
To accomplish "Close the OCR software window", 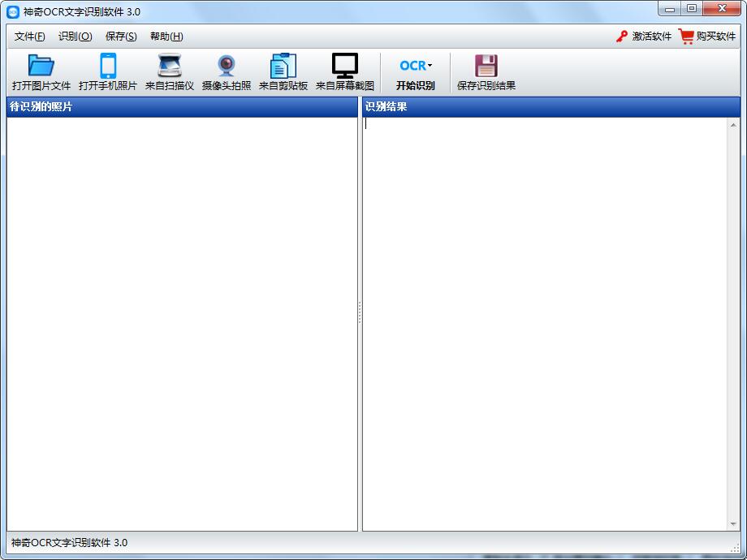I will point(722,9).
